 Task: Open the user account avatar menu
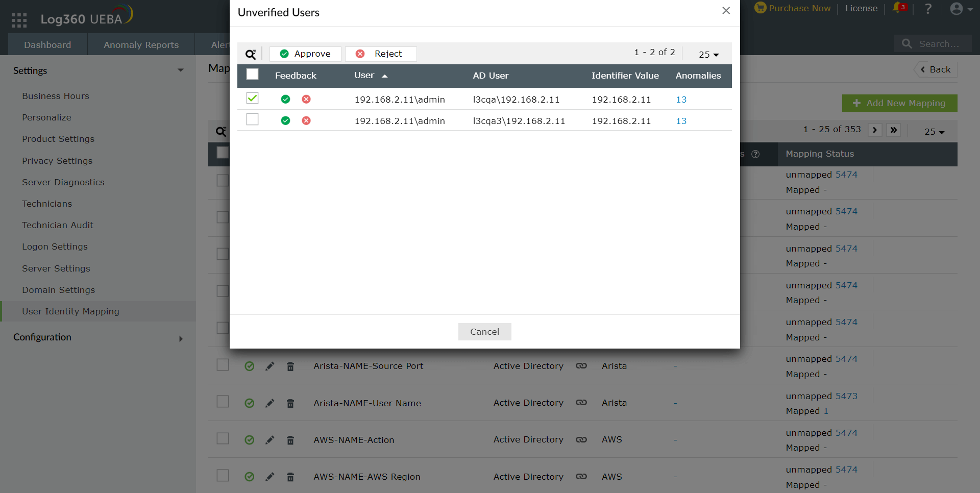coord(961,9)
